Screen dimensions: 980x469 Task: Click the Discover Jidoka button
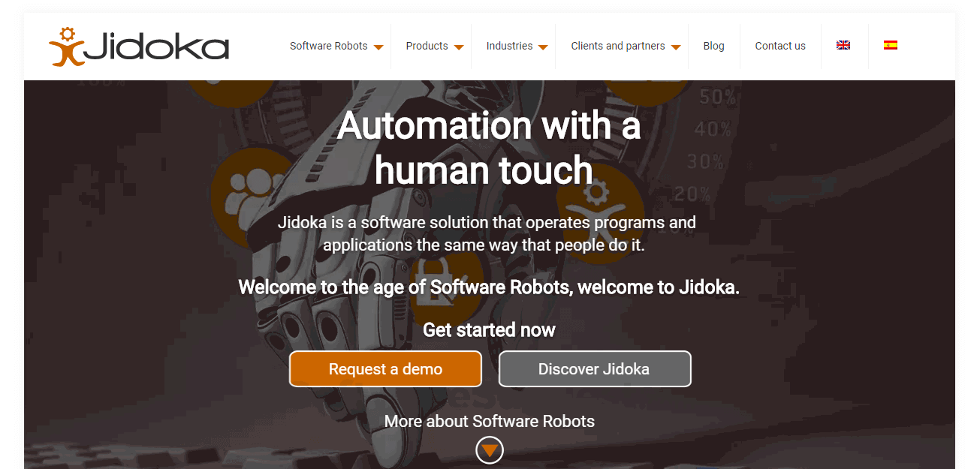pos(595,369)
